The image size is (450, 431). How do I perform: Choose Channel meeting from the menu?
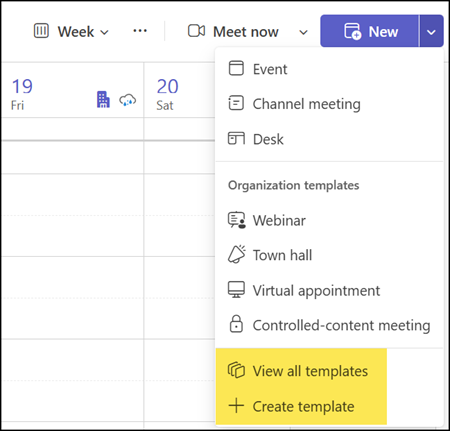pyautogui.click(x=329, y=104)
